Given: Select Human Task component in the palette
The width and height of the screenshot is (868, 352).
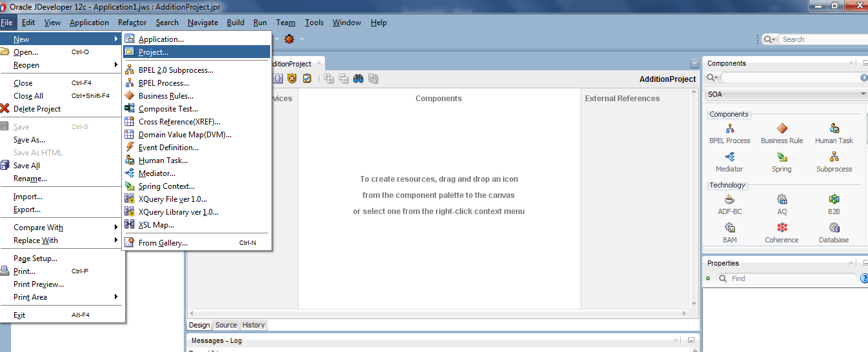Looking at the screenshot, I should 834,134.
